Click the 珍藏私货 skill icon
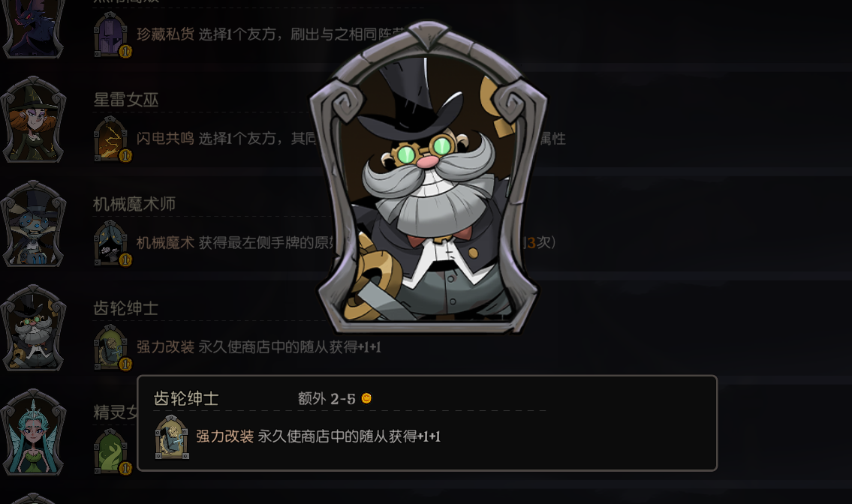The width and height of the screenshot is (852, 504). [112, 34]
